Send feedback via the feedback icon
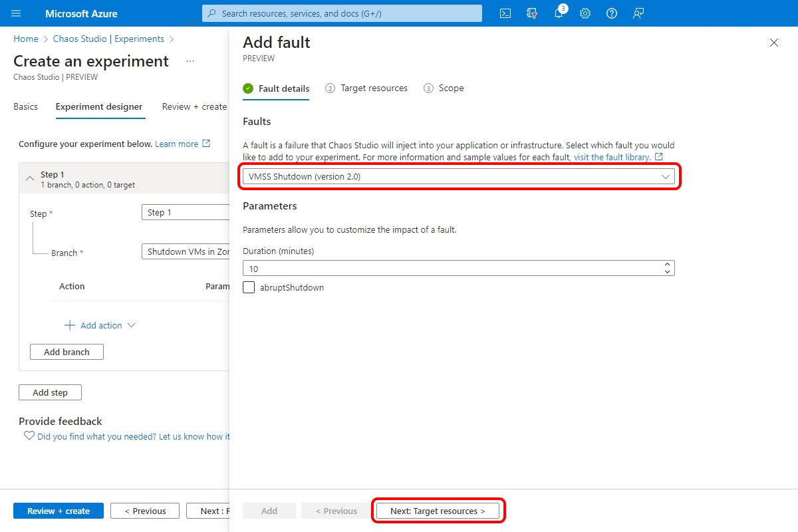 coord(638,13)
